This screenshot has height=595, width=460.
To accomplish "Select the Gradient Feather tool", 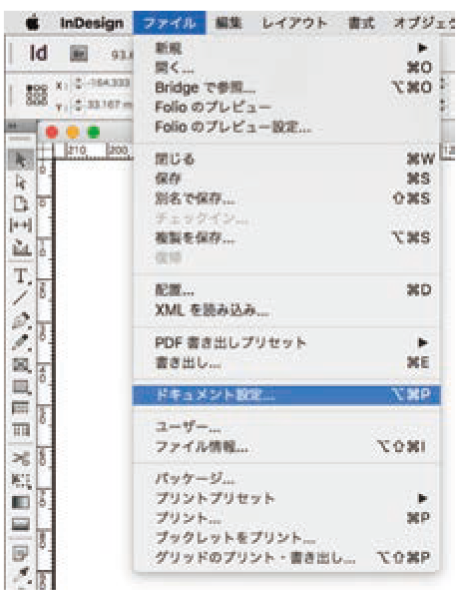I will point(21,524).
